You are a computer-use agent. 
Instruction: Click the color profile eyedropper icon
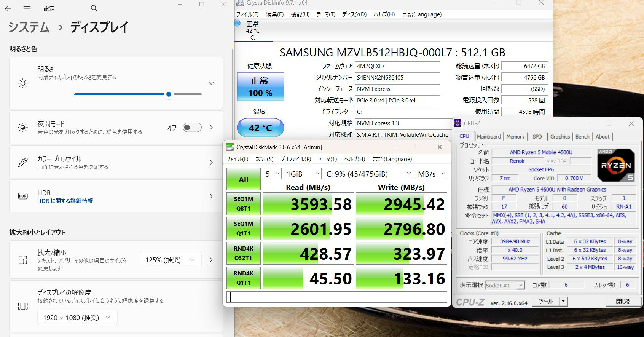(23, 163)
